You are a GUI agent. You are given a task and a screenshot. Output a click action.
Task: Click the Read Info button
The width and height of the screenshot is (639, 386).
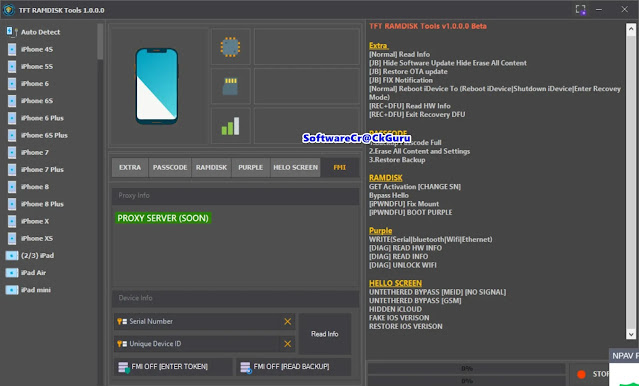click(x=325, y=334)
